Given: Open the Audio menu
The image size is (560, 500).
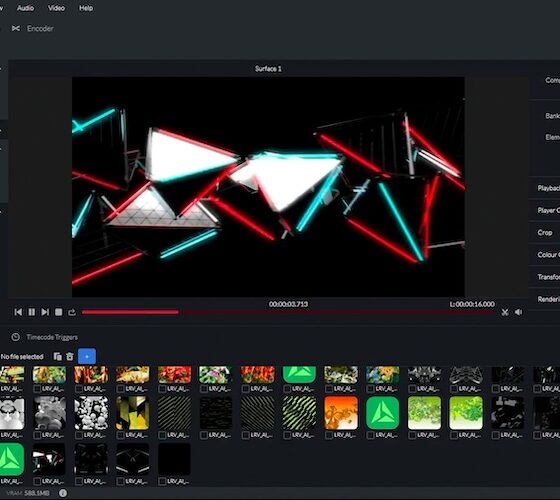Looking at the screenshot, I should [x=25, y=8].
